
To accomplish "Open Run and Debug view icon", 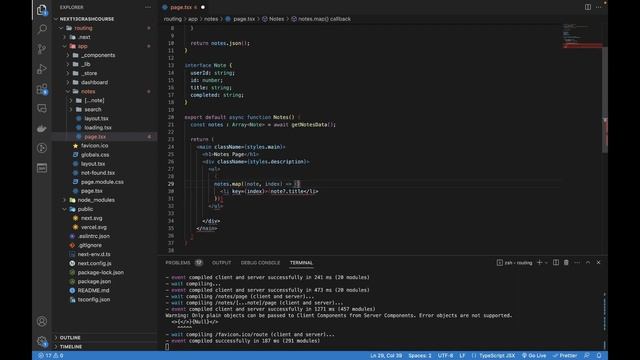I will point(42,69).
